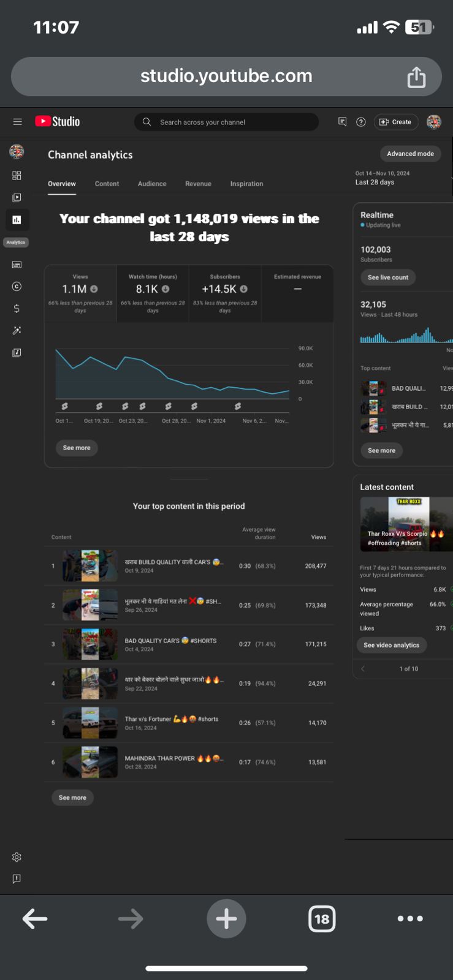Click the YouTube Studio logo
This screenshot has height=980, width=453.
(x=58, y=121)
